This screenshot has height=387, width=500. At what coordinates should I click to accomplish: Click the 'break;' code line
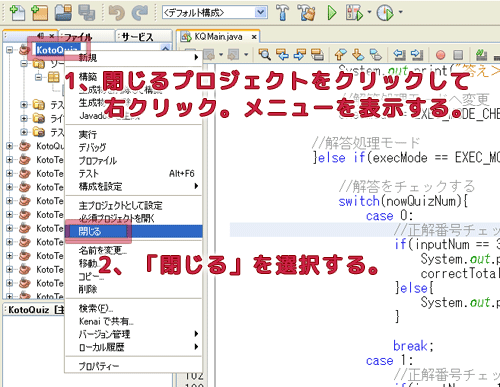point(413,346)
